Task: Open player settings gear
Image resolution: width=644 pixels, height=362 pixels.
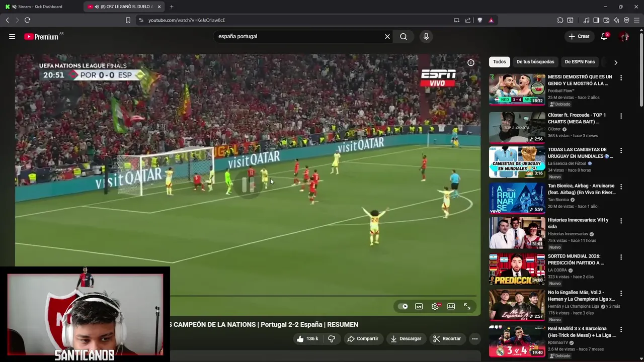Action: [435, 306]
